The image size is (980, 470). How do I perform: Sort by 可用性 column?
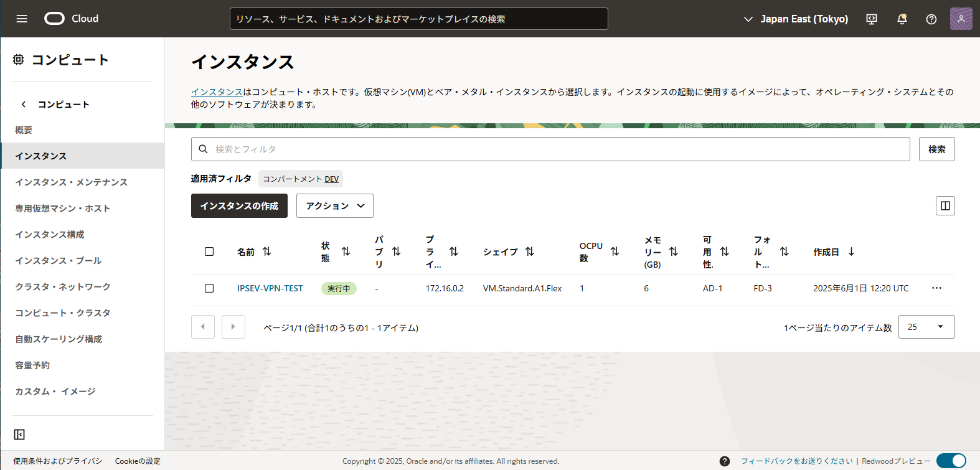(725, 251)
